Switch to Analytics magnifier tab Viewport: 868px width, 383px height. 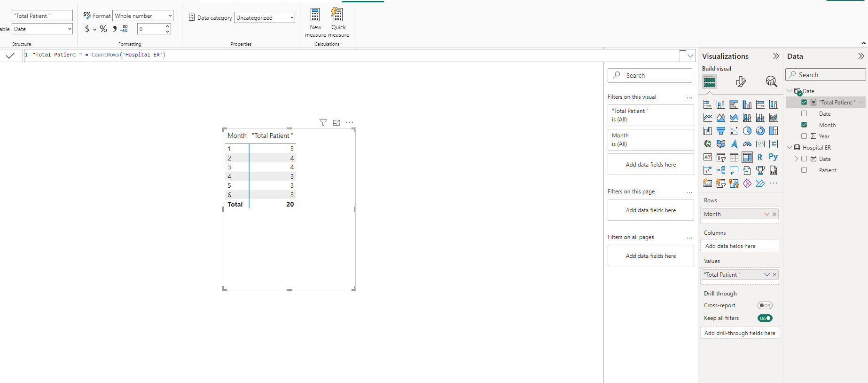point(771,82)
